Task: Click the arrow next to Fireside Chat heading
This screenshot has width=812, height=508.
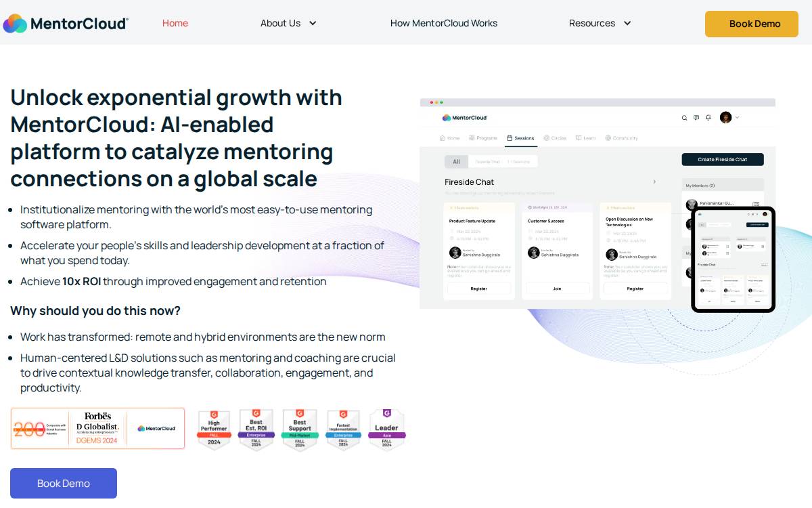Action: [x=654, y=182]
